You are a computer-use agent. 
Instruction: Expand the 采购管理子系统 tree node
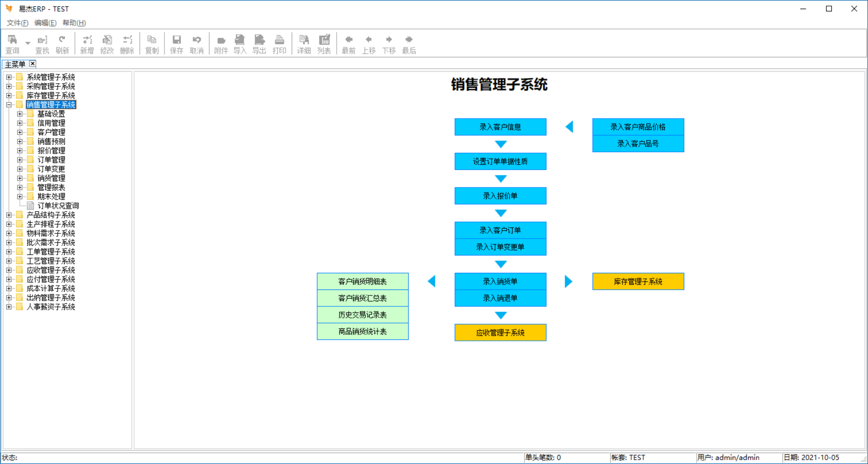(x=9, y=86)
